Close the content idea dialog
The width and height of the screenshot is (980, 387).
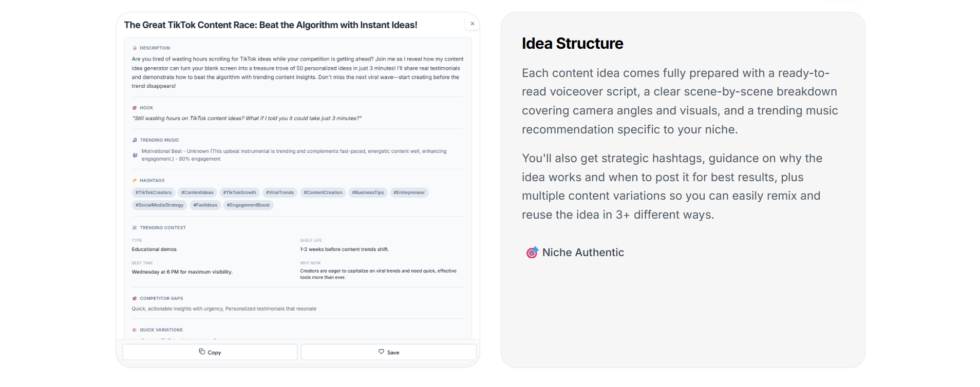472,23
